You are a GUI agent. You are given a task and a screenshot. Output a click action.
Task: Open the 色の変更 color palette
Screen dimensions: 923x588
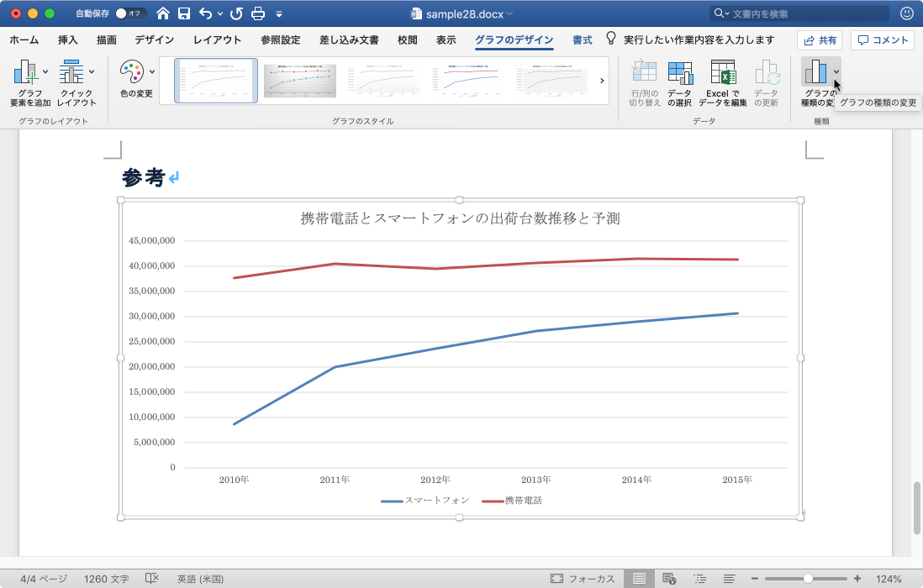pyautogui.click(x=131, y=71)
